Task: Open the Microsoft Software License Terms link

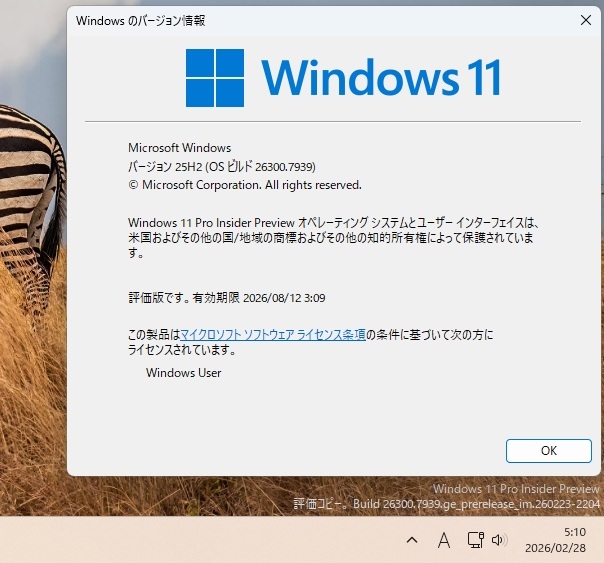Action: (x=273, y=335)
